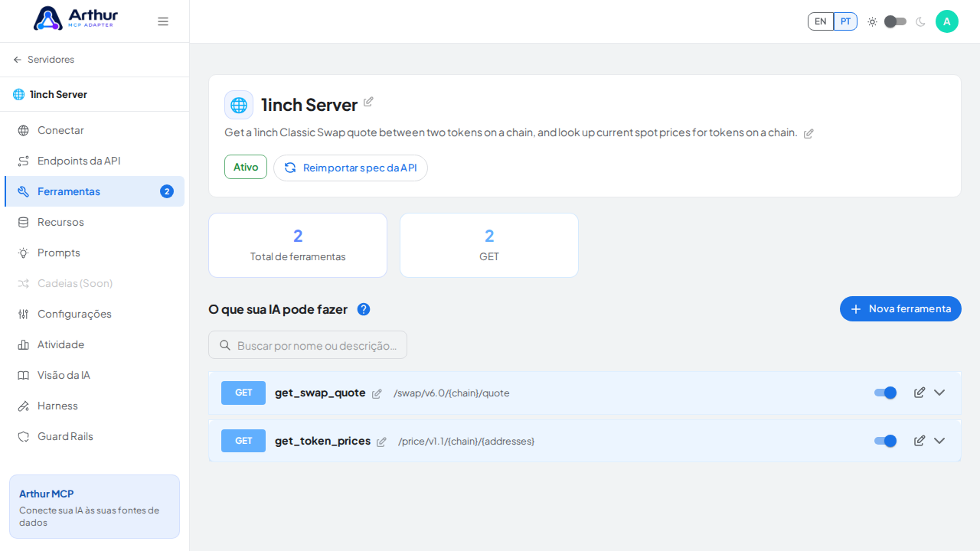The image size is (980, 551).
Task: Go back to Servidores
Action: 44,60
